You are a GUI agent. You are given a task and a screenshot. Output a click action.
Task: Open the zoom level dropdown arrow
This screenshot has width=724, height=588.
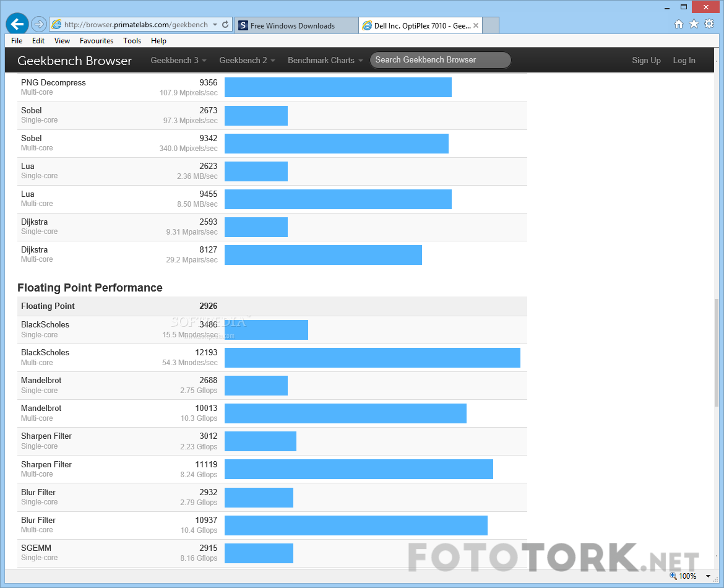[709, 576]
